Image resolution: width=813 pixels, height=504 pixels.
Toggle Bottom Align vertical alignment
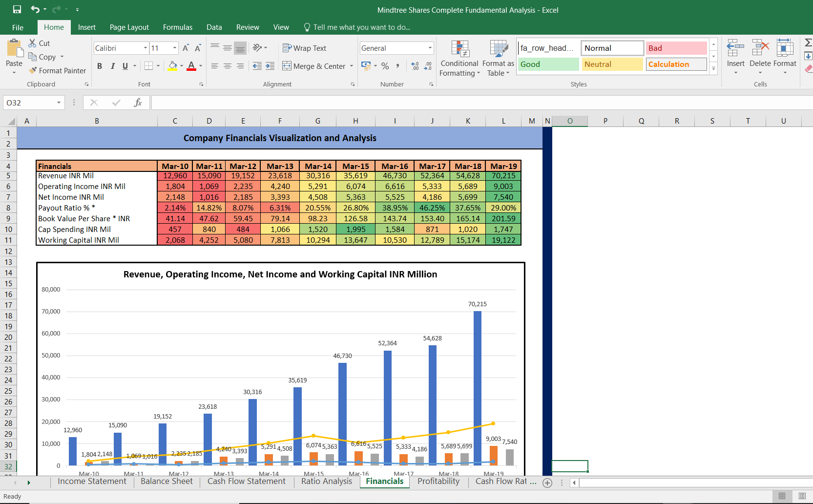tap(240, 48)
